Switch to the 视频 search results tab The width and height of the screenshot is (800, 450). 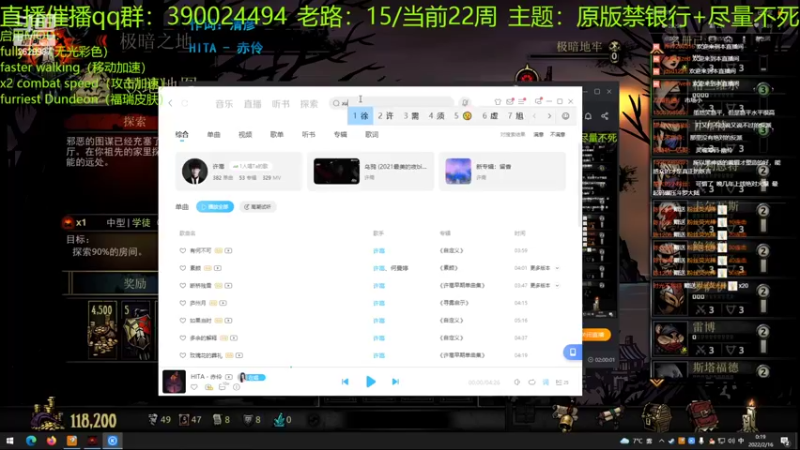point(245,135)
